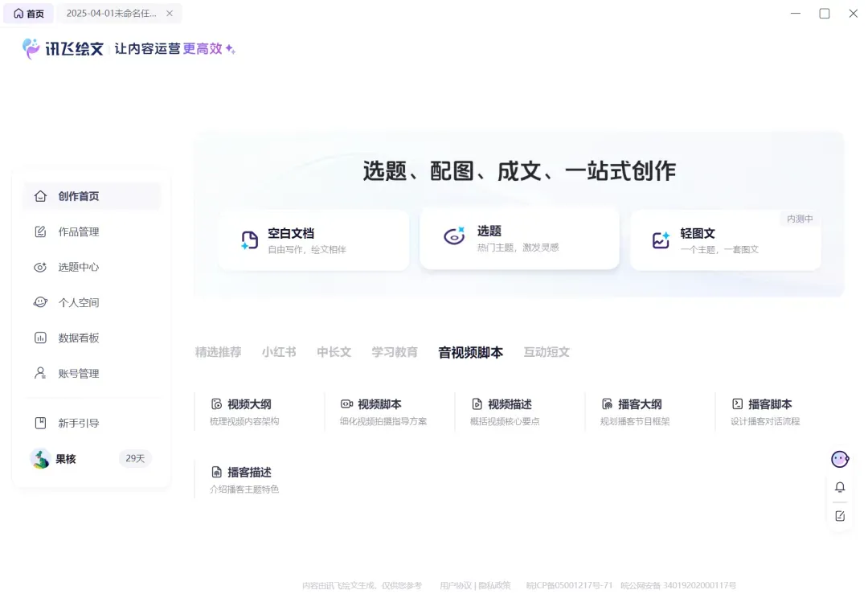Viewport: 868px width, 598px height.
Task: Click the 选题 topic card icon
Action: (x=454, y=236)
